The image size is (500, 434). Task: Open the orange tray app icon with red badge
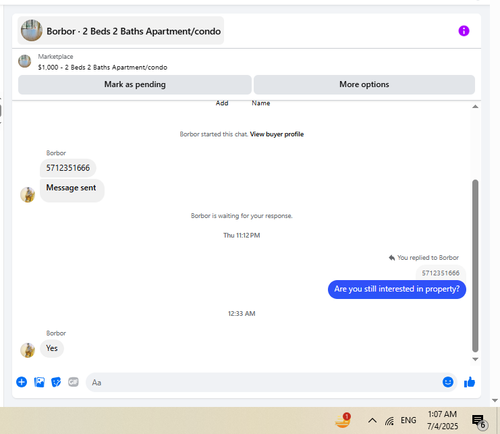coord(343,421)
